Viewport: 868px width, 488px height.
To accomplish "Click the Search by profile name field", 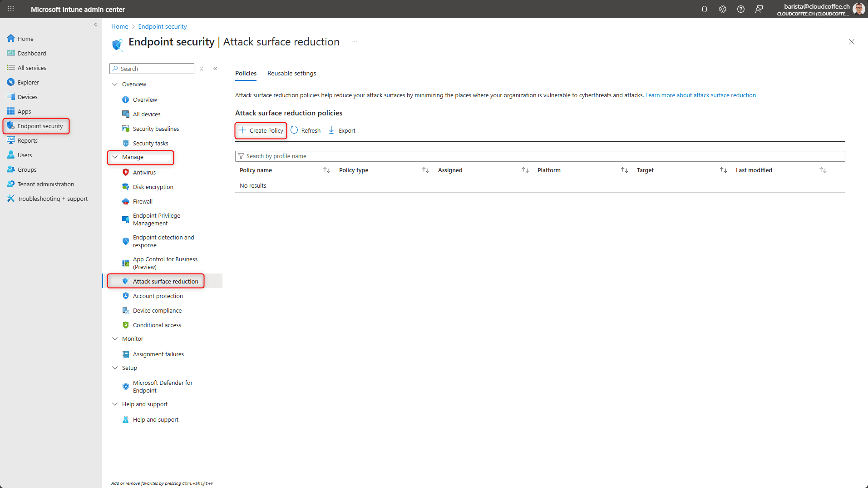I will coord(540,156).
